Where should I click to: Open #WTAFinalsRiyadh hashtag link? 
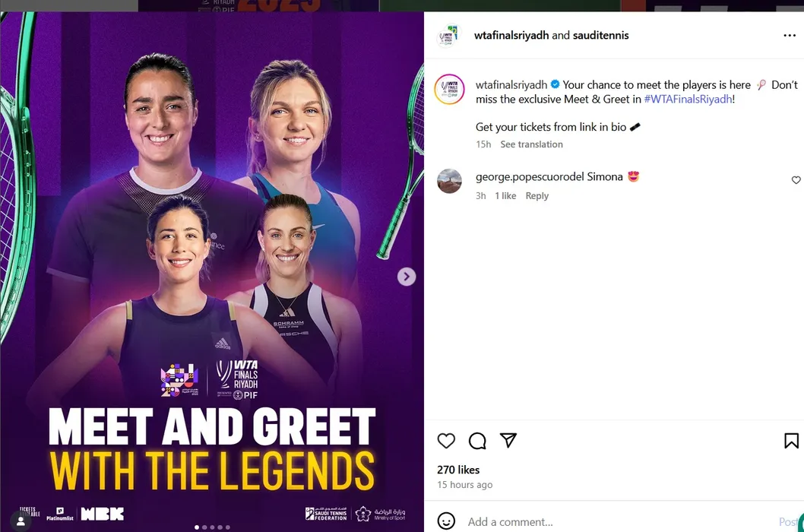click(x=688, y=99)
